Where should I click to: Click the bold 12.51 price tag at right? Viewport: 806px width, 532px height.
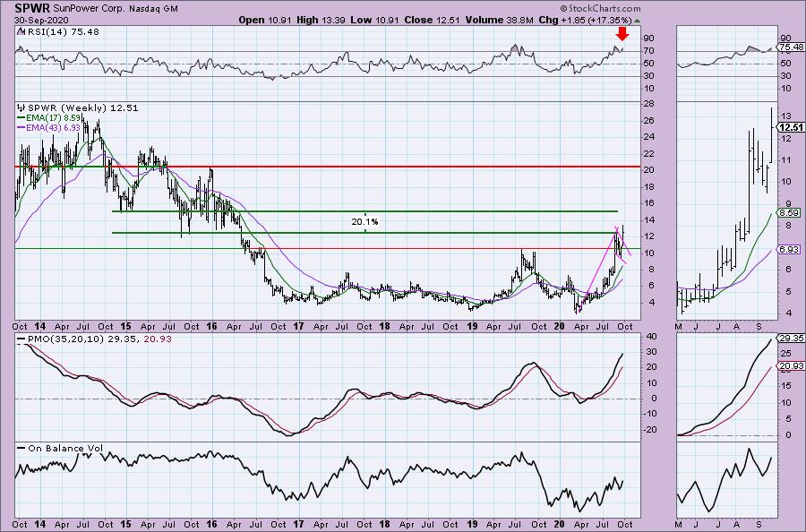[x=792, y=127]
